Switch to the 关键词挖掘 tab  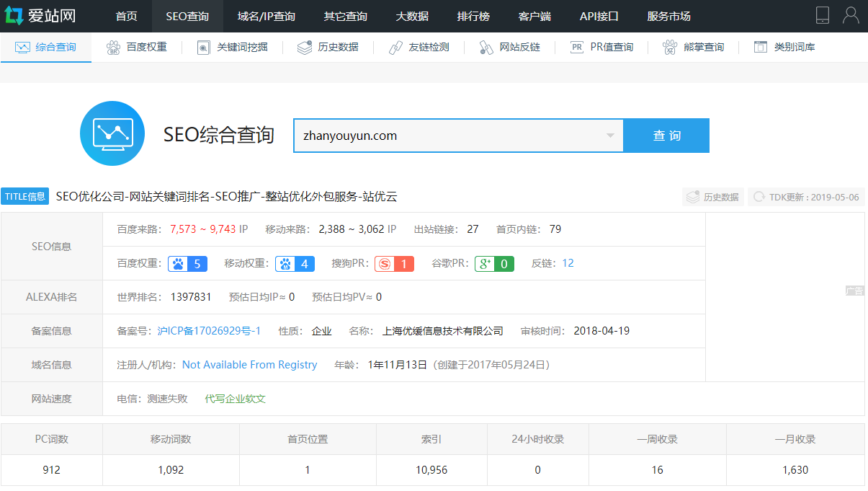(x=232, y=48)
